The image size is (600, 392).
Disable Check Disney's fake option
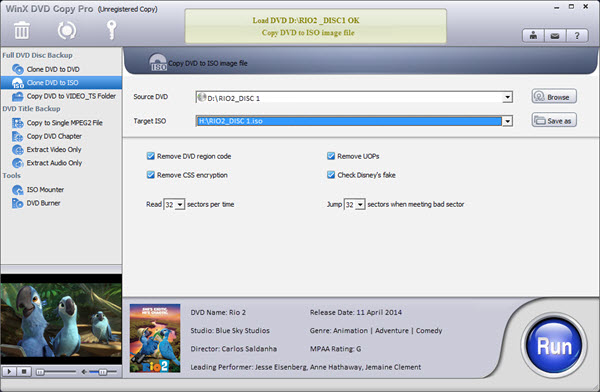tap(331, 175)
